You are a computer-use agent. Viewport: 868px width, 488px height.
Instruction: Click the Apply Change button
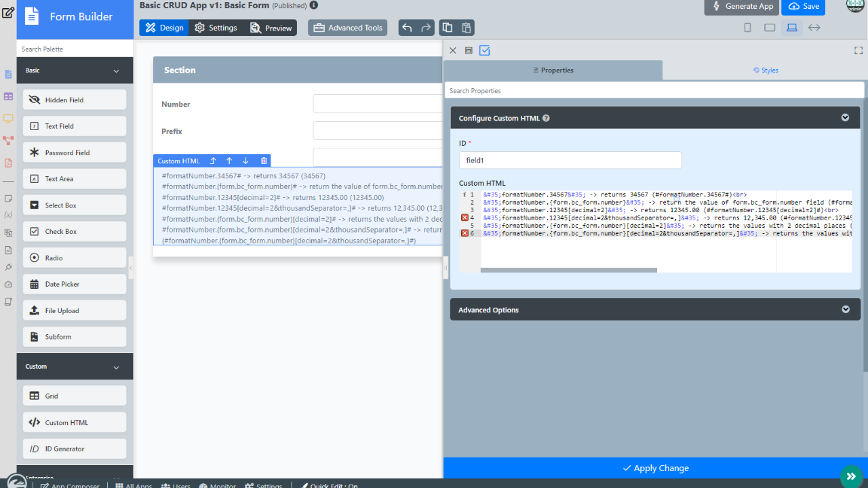coord(655,468)
